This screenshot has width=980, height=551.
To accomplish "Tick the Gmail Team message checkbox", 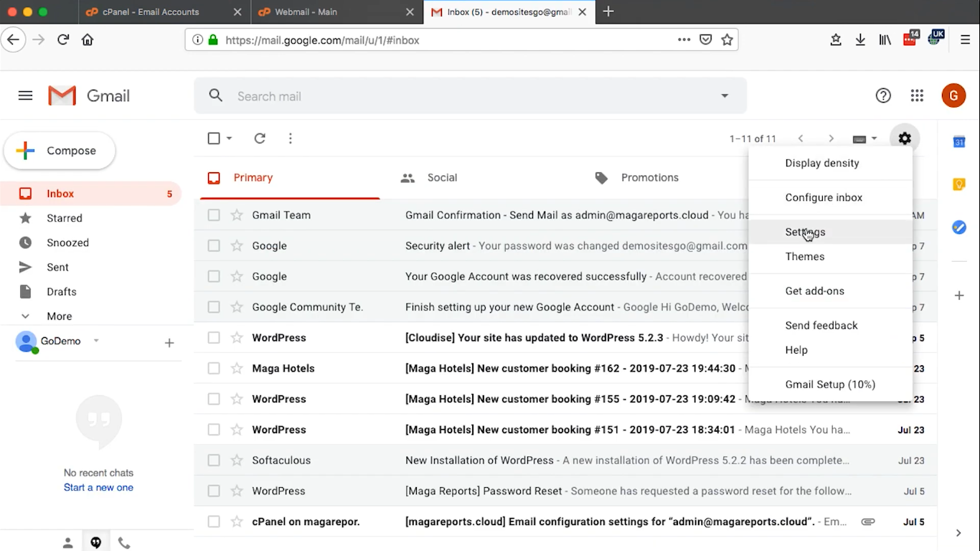I will (x=214, y=215).
